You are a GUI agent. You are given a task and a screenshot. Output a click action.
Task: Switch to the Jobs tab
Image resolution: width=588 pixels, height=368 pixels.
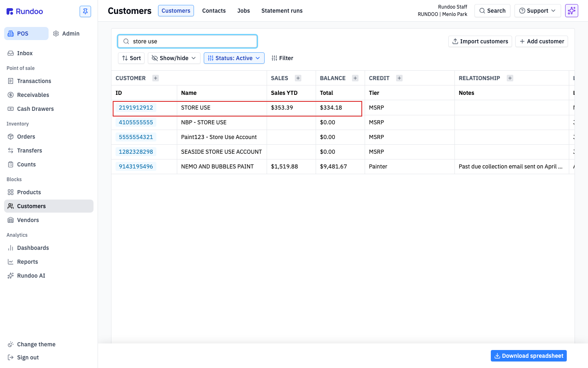click(243, 11)
